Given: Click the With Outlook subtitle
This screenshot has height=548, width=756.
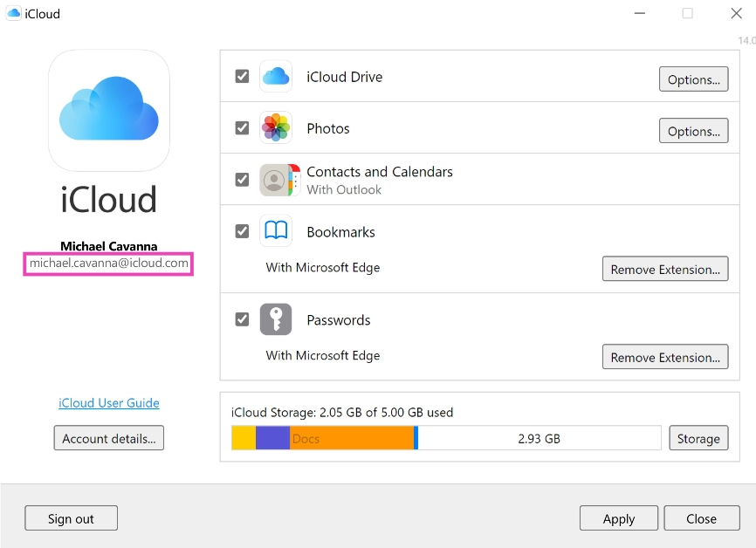Looking at the screenshot, I should coord(344,189).
